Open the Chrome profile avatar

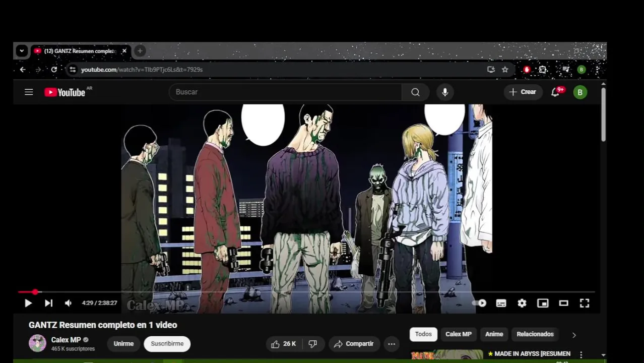[x=582, y=70]
